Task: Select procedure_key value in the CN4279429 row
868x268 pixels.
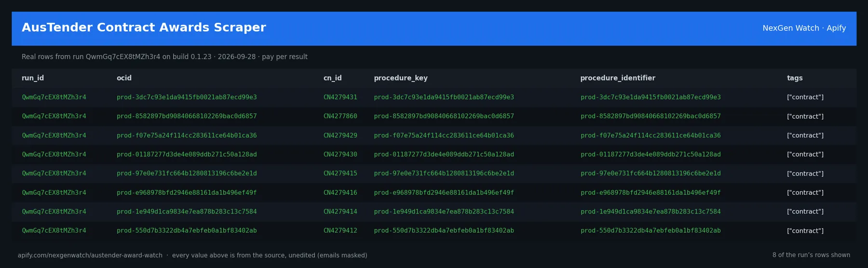Action: point(444,135)
